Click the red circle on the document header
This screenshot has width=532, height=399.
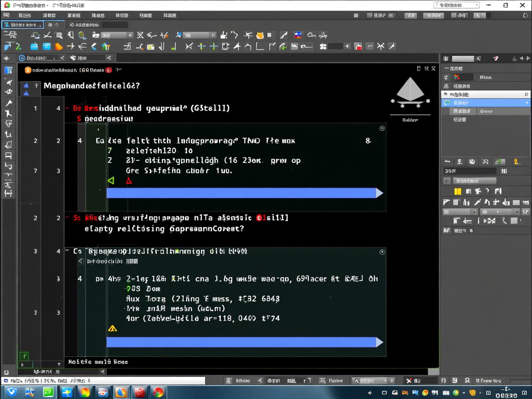(109, 70)
